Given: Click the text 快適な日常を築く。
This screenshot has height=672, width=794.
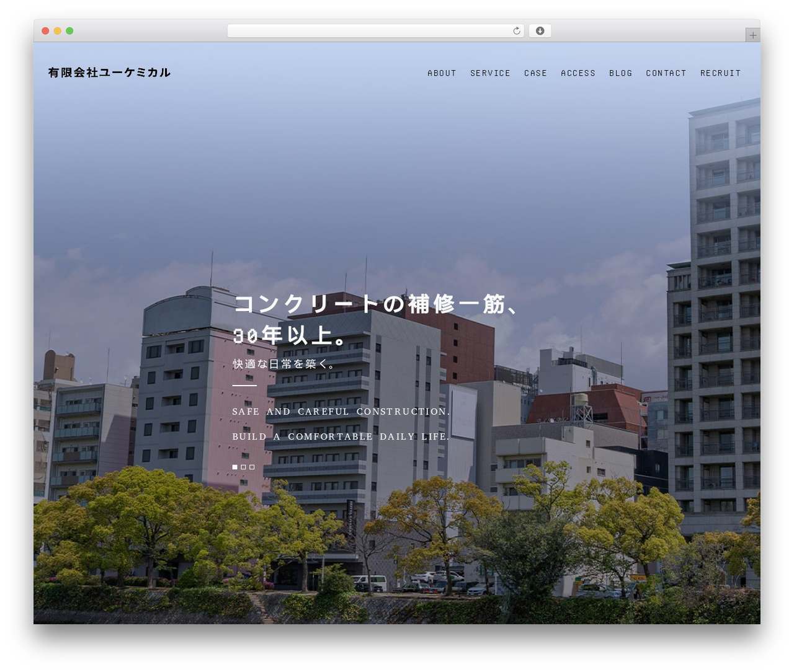Looking at the screenshot, I should 285,364.
